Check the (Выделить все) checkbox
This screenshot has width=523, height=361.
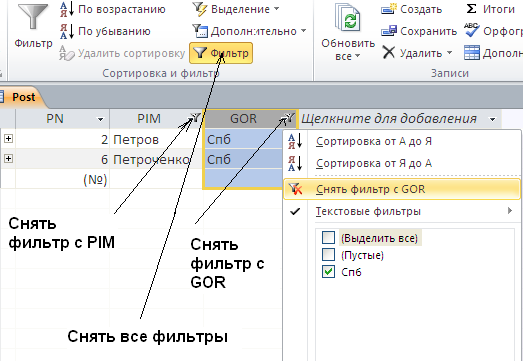point(328,238)
